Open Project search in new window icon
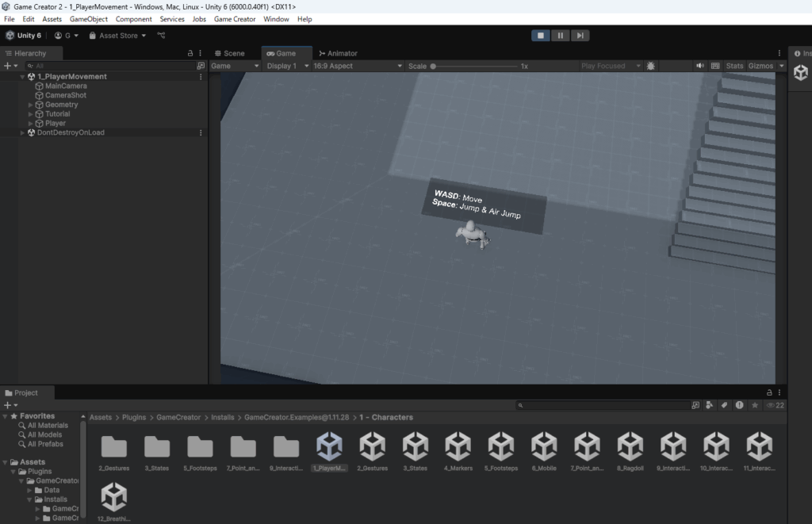 coord(695,405)
